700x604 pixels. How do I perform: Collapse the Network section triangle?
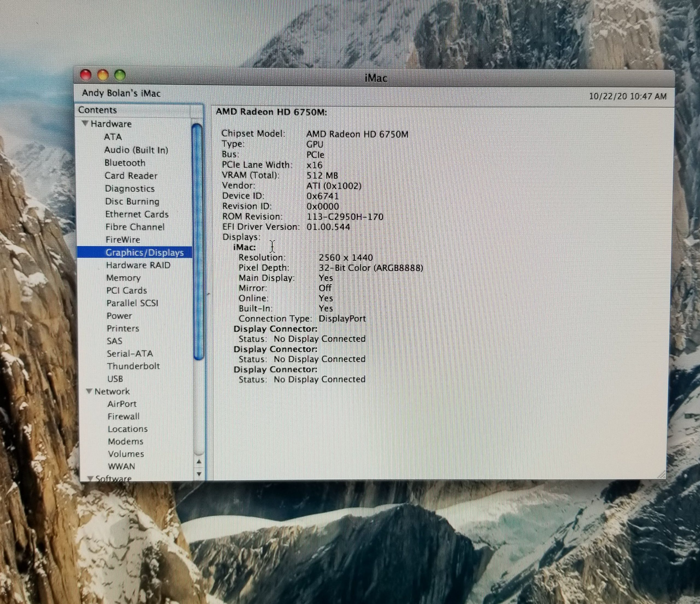(x=89, y=391)
